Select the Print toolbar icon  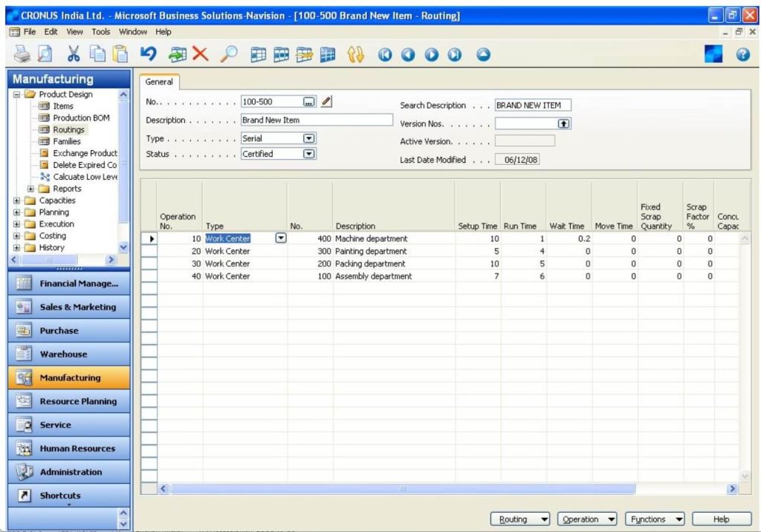click(x=21, y=54)
